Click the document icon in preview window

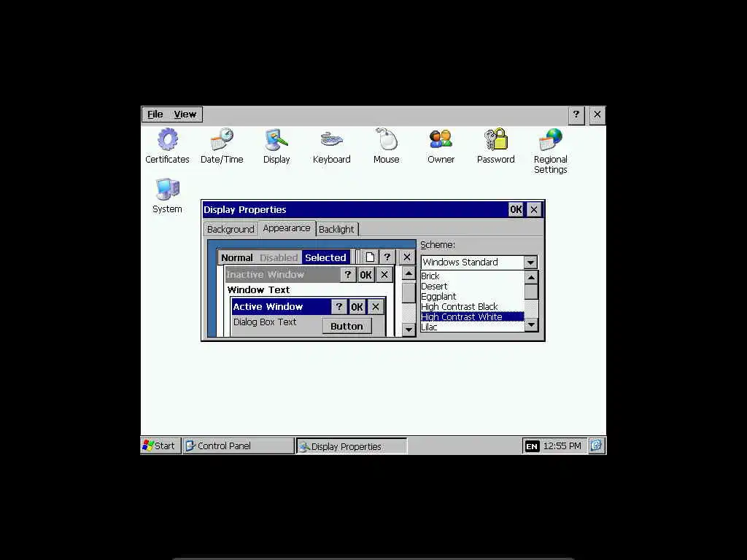pyautogui.click(x=370, y=257)
